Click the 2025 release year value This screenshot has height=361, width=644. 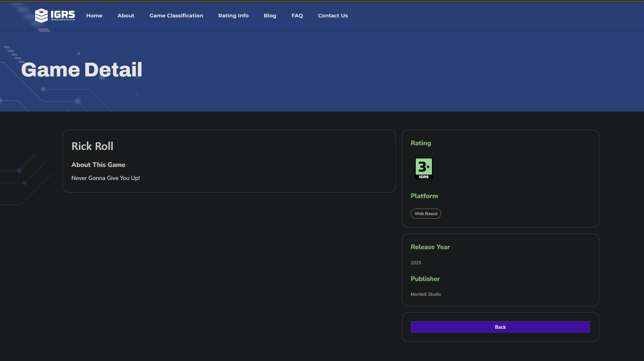coord(416,263)
